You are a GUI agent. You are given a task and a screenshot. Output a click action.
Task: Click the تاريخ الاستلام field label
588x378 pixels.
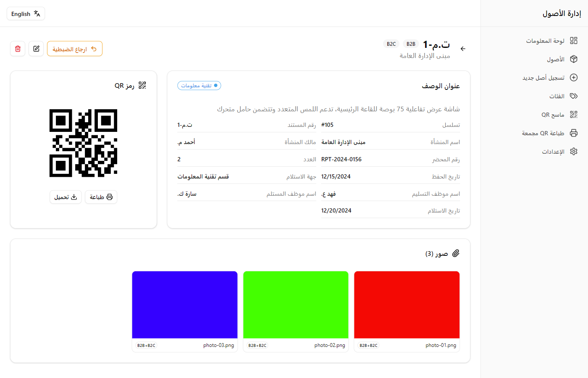click(444, 210)
